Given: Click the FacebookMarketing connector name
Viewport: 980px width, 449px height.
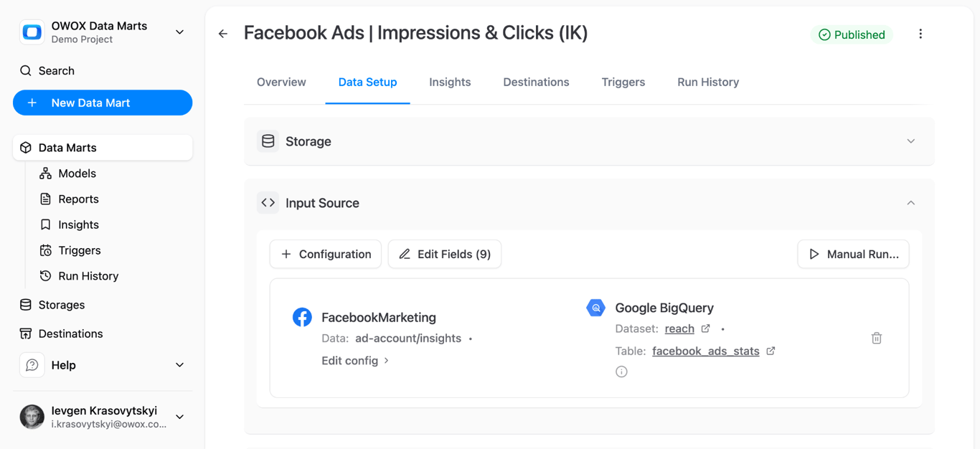Looking at the screenshot, I should 379,317.
